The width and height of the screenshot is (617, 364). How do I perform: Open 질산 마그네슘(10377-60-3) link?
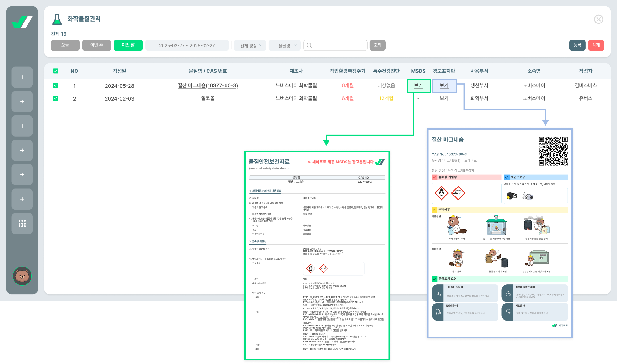pyautogui.click(x=208, y=85)
